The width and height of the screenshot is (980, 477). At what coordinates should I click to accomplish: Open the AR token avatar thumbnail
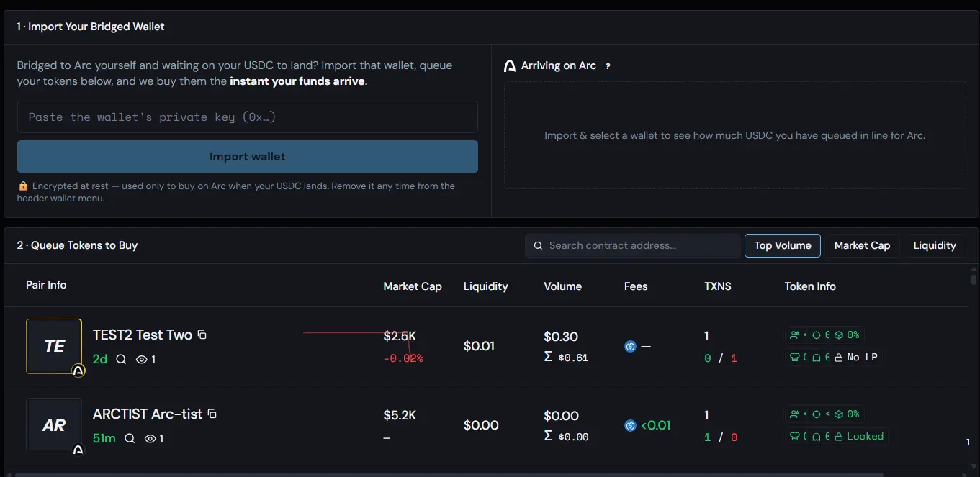pyautogui.click(x=54, y=425)
